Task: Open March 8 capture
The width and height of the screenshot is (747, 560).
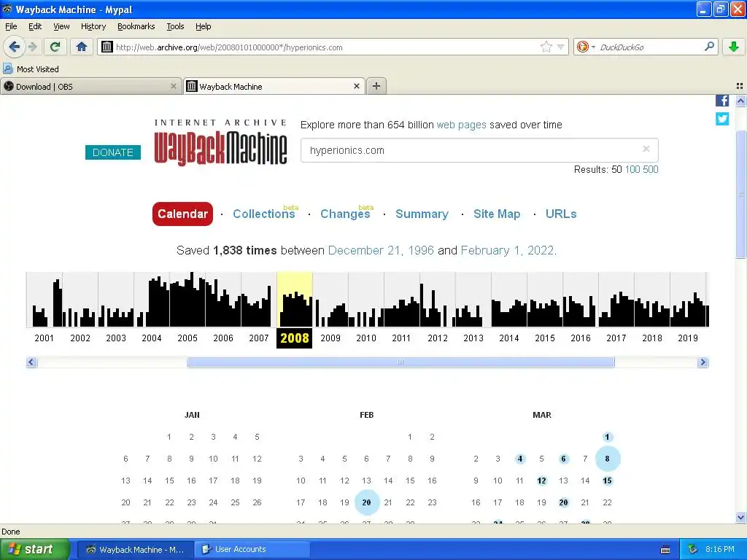Action: click(x=608, y=459)
